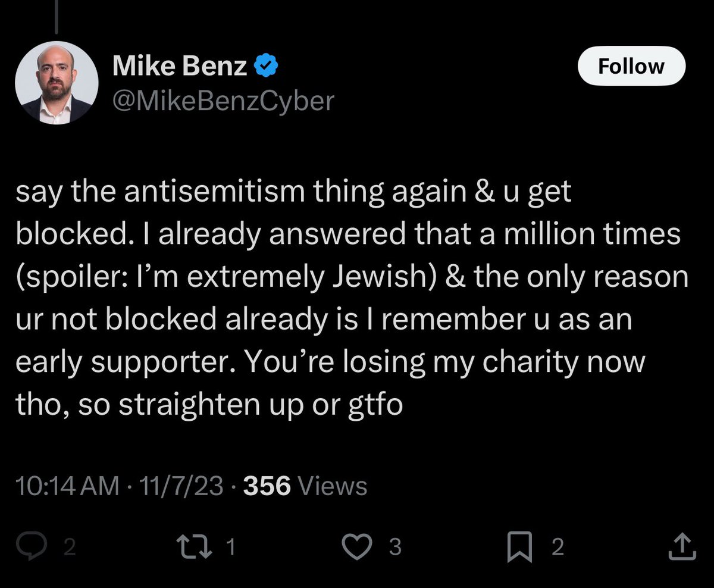Follow Mike Benz
The height and width of the screenshot is (588, 714).
(x=631, y=66)
